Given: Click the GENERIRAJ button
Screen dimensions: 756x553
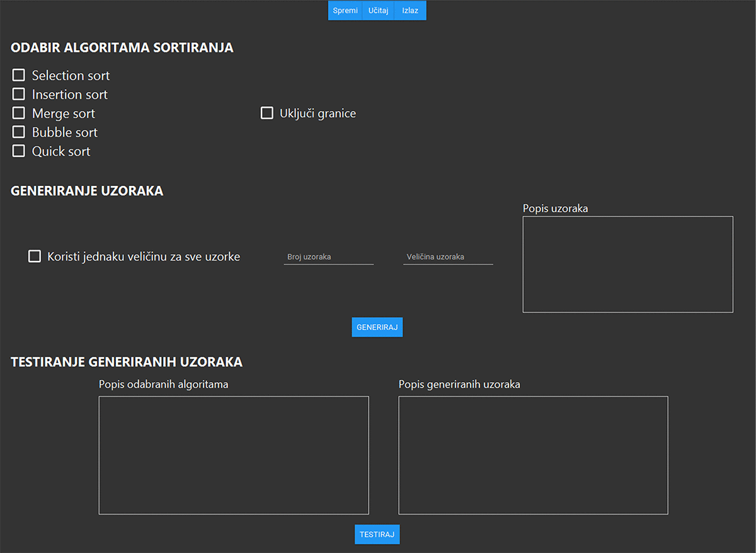Looking at the screenshot, I should coord(377,327).
